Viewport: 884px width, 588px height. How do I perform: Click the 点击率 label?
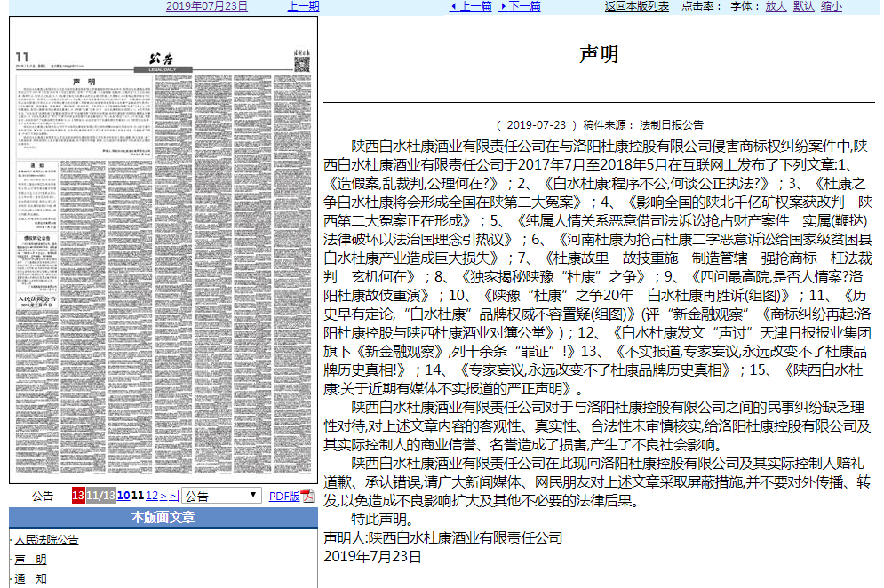(702, 6)
